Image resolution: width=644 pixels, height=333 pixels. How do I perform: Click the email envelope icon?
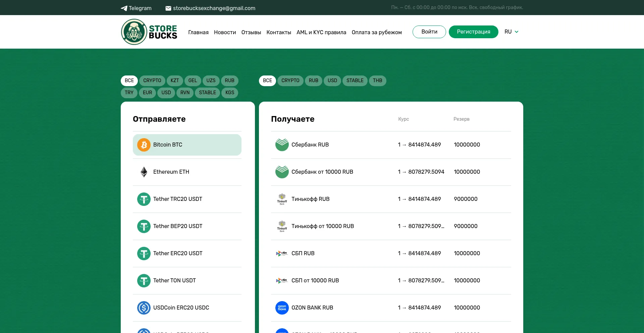(x=168, y=8)
